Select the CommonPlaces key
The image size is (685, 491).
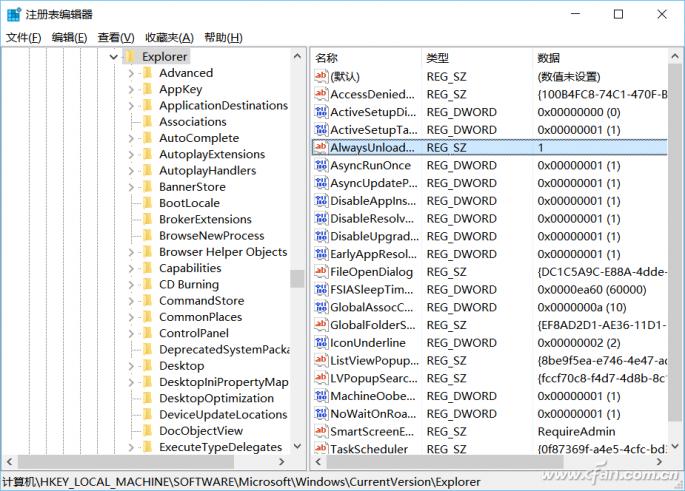pos(201,317)
